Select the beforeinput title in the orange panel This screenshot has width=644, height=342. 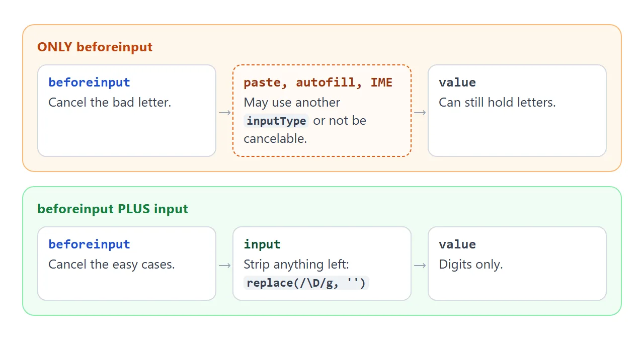click(x=89, y=82)
